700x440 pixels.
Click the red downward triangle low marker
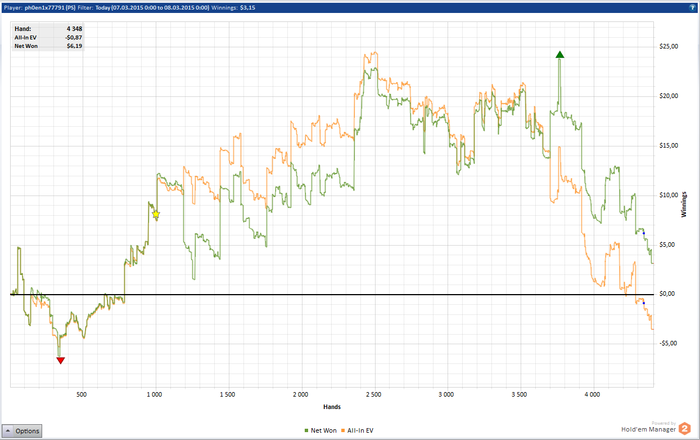(61, 360)
